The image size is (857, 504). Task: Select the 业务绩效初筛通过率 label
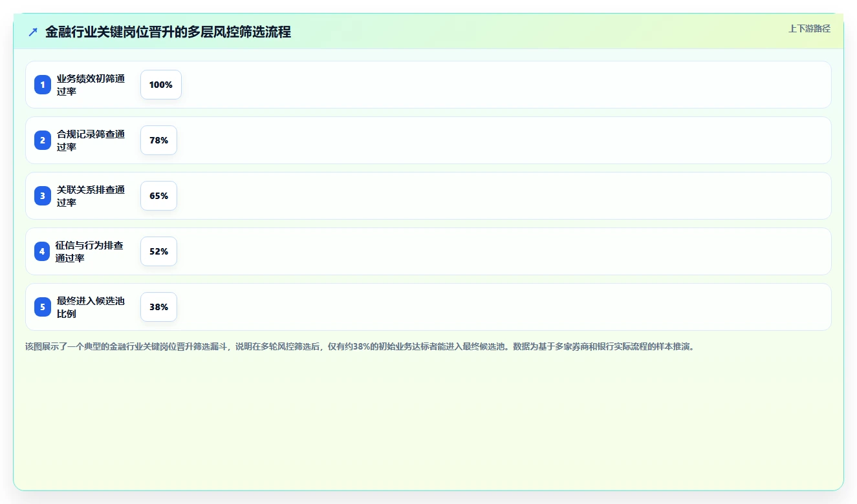91,85
